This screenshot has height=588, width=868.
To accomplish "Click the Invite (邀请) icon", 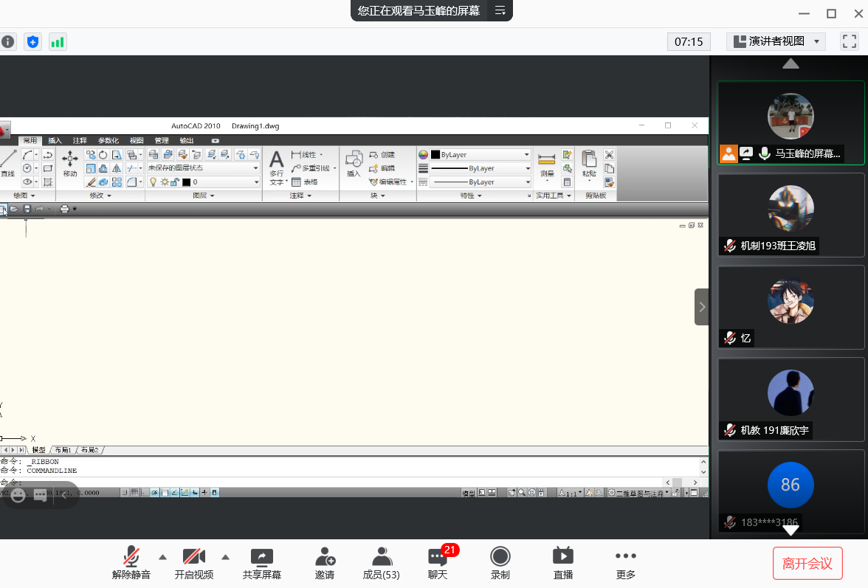I will (325, 564).
